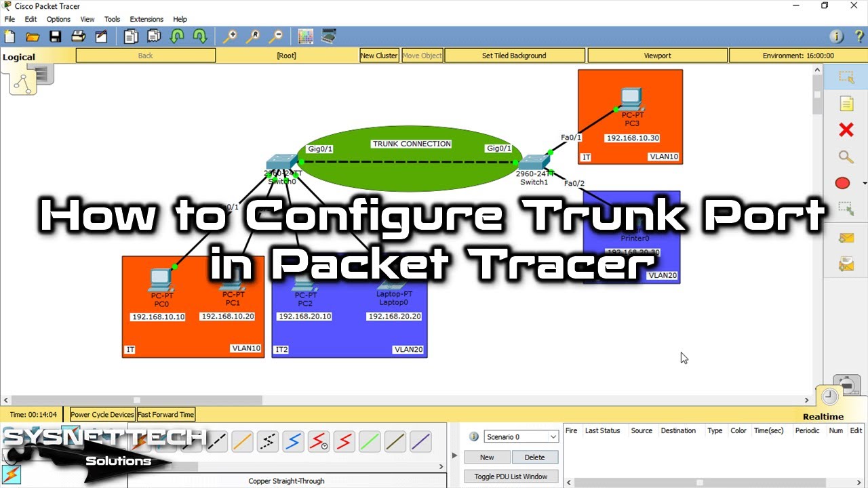This screenshot has width=868, height=488.
Task: Switch to Realtime mode tab
Action: pyautogui.click(x=823, y=417)
